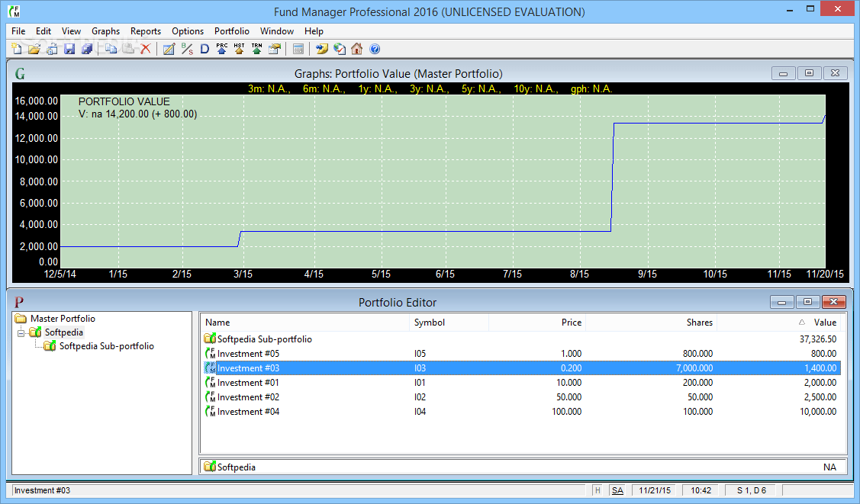Select the Investment #02 row

(x=520, y=397)
